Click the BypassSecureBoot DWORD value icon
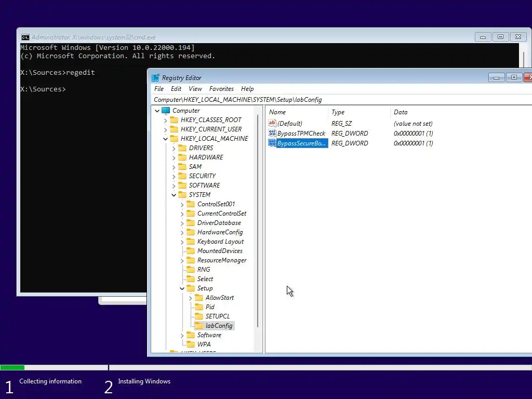Image resolution: width=532 pixels, height=399 pixels. pos(272,143)
